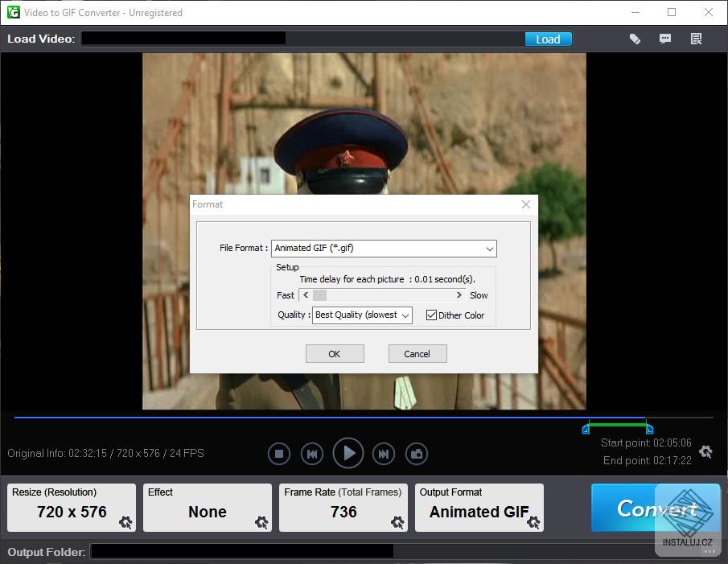Open the feedback chat bubble icon
The height and width of the screenshot is (564, 728).
[x=665, y=39]
